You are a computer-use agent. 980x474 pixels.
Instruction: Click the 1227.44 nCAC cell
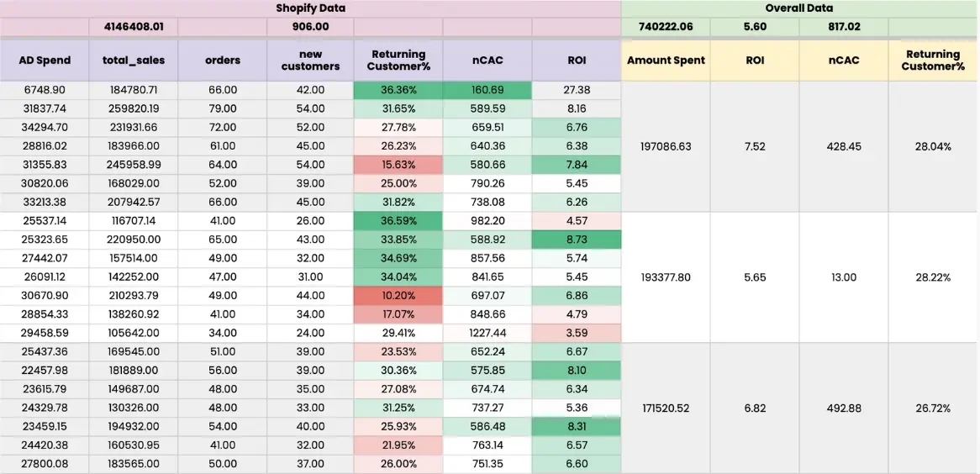(x=487, y=333)
